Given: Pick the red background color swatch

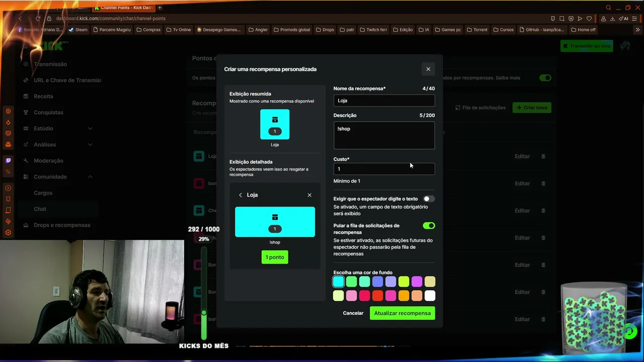Looking at the screenshot, I should [x=378, y=296].
